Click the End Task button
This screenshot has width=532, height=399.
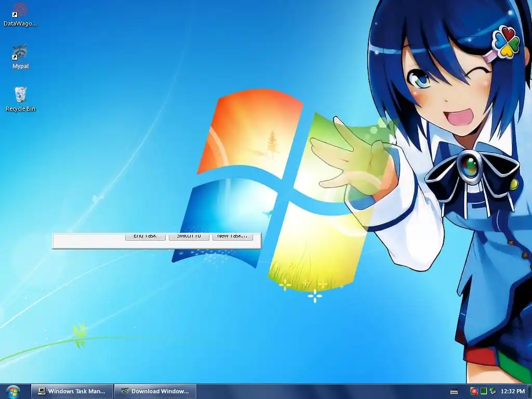pos(145,236)
